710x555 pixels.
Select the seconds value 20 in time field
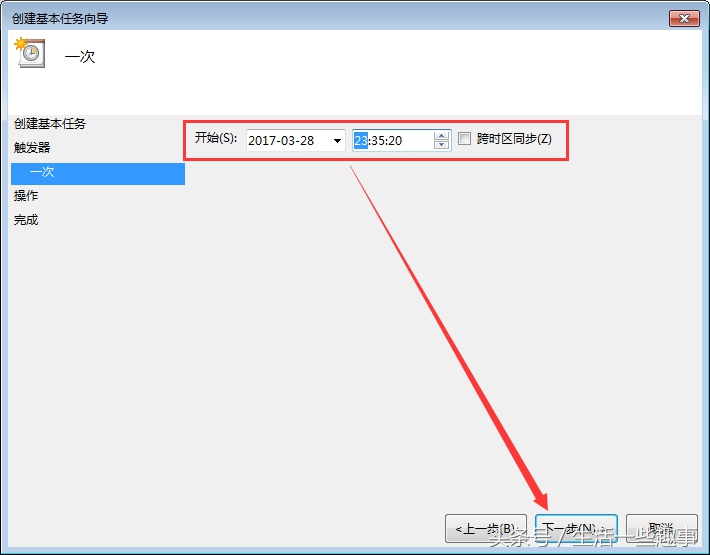click(394, 141)
